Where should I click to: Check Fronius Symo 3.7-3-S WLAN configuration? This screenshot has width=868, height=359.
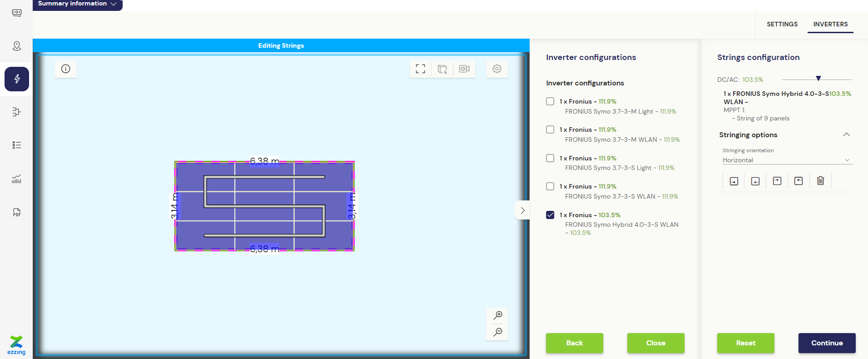pos(550,186)
